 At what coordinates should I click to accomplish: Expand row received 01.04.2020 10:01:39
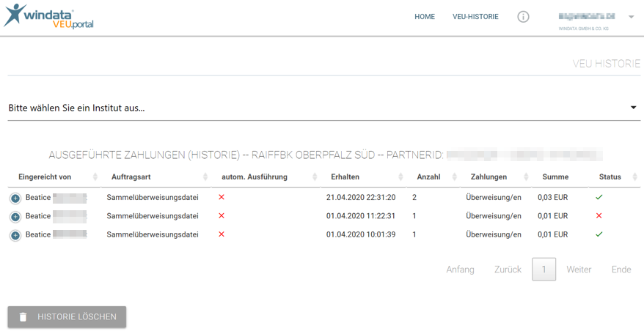click(15, 236)
